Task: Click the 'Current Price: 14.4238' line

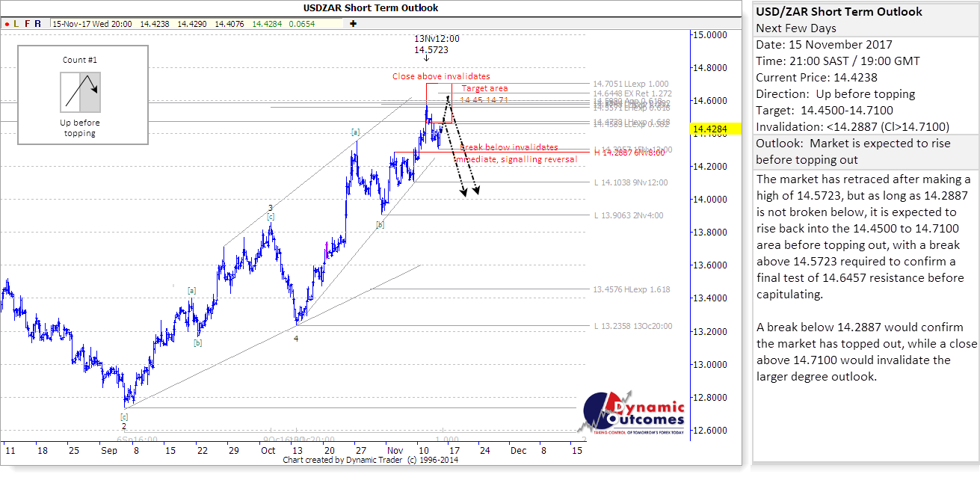Action: tap(816, 78)
